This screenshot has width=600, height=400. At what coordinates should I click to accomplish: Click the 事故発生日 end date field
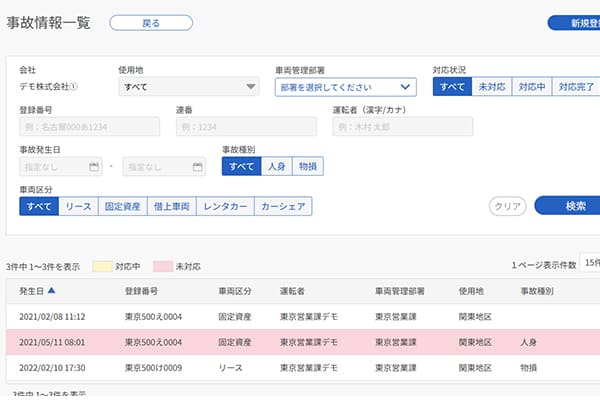click(x=165, y=167)
